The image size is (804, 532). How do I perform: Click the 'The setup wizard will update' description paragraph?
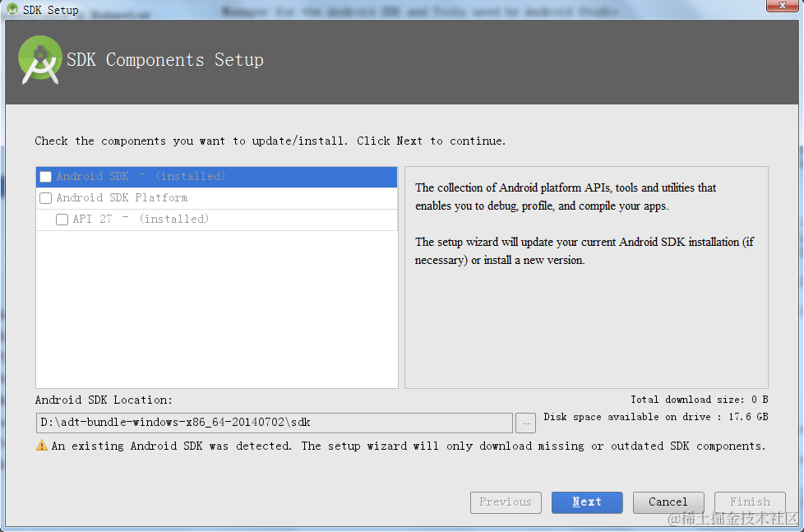[585, 251]
